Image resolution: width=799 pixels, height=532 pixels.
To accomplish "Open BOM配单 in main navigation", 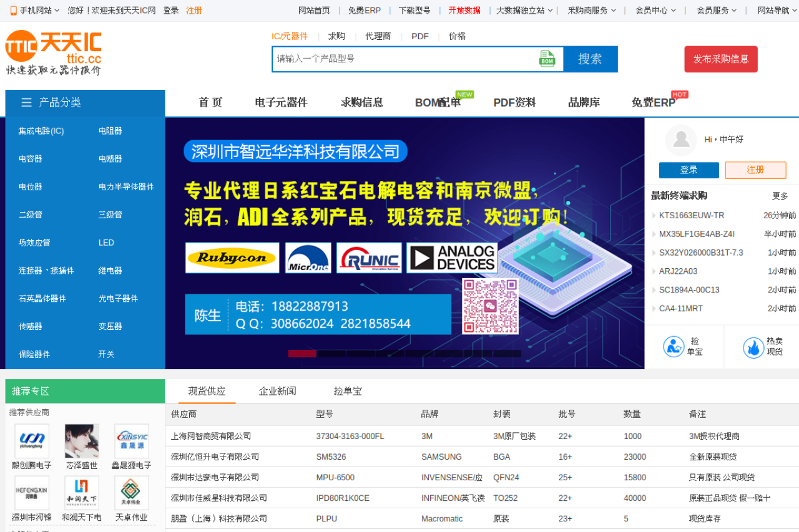I will click(x=438, y=102).
